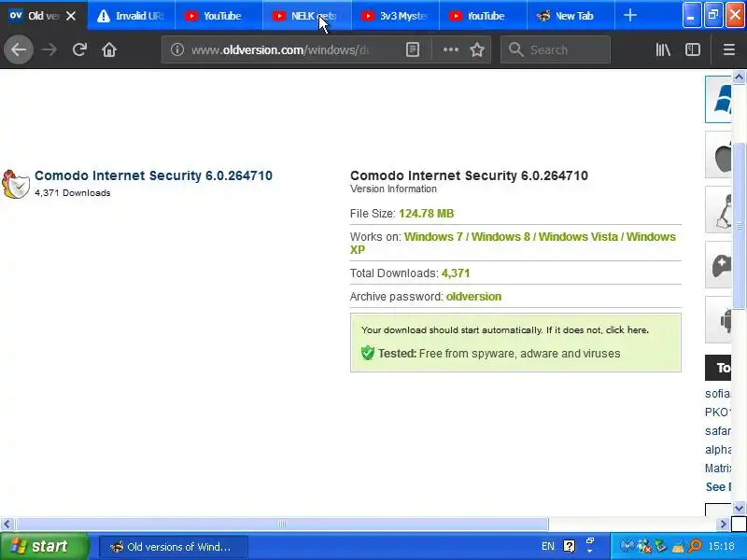
Task: Open the browser home page
Action: [109, 49]
